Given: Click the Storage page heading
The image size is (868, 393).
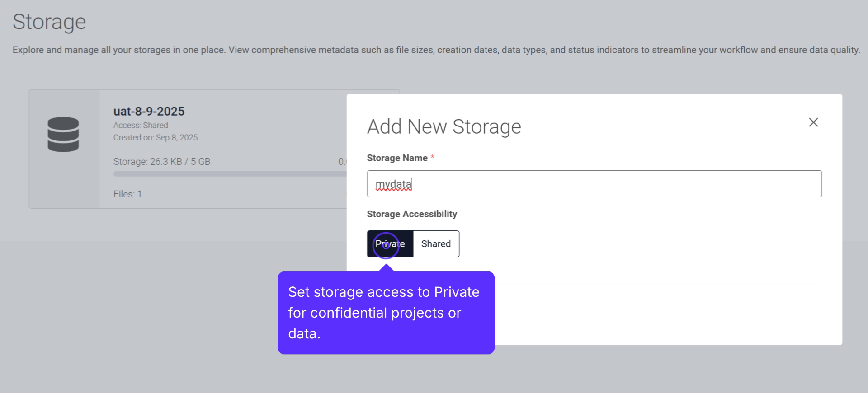Looking at the screenshot, I should click(49, 22).
